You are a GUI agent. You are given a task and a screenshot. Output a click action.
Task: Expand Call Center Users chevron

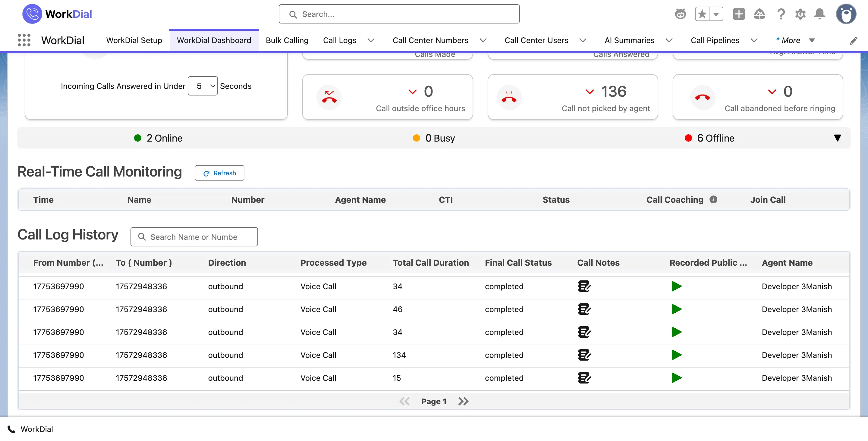583,40
